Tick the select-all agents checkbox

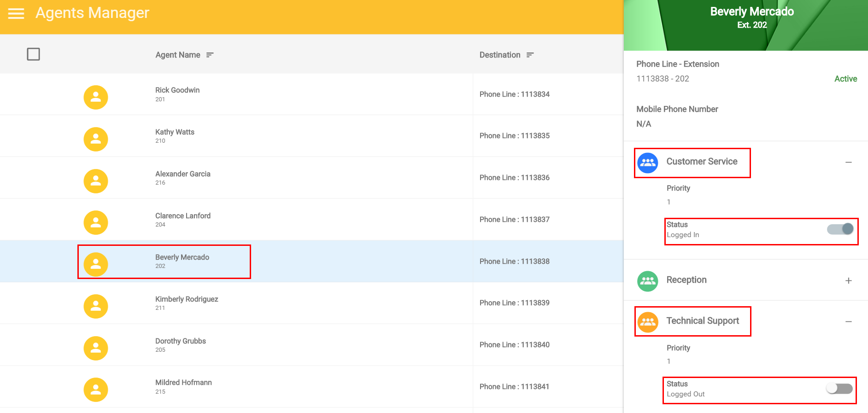point(34,54)
